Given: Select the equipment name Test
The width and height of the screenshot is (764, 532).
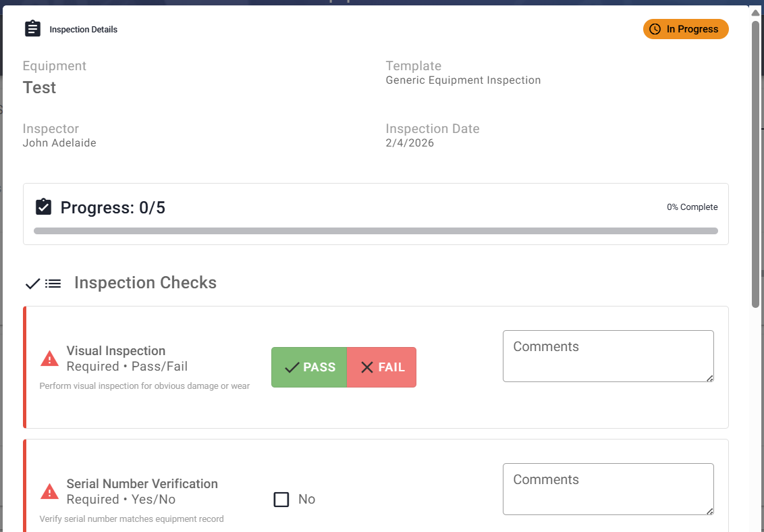Looking at the screenshot, I should [x=39, y=88].
